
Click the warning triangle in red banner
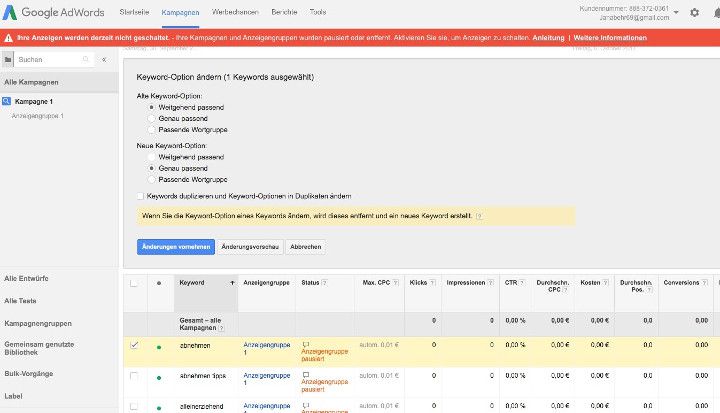point(8,38)
